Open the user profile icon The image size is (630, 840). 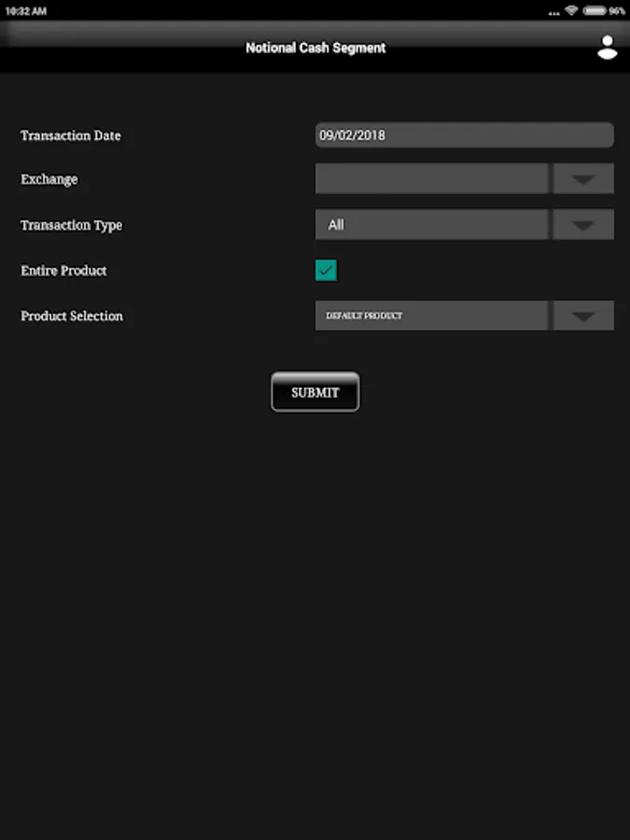(x=607, y=48)
